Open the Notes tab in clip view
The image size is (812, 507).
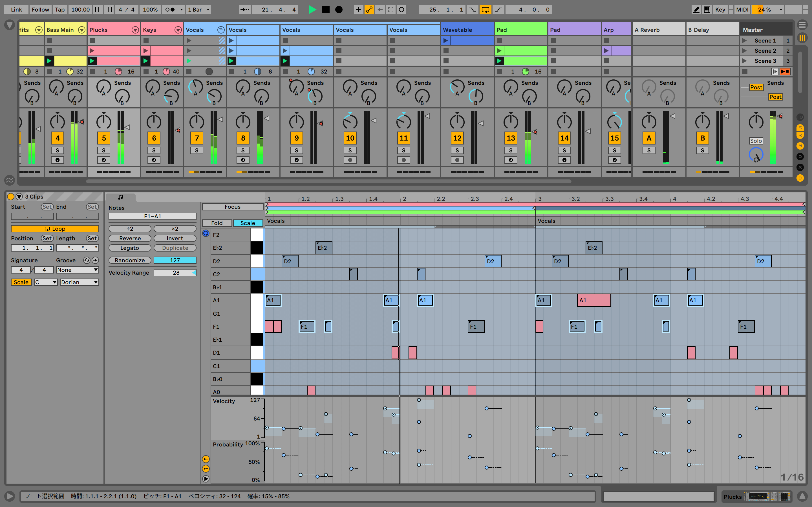[120, 197]
